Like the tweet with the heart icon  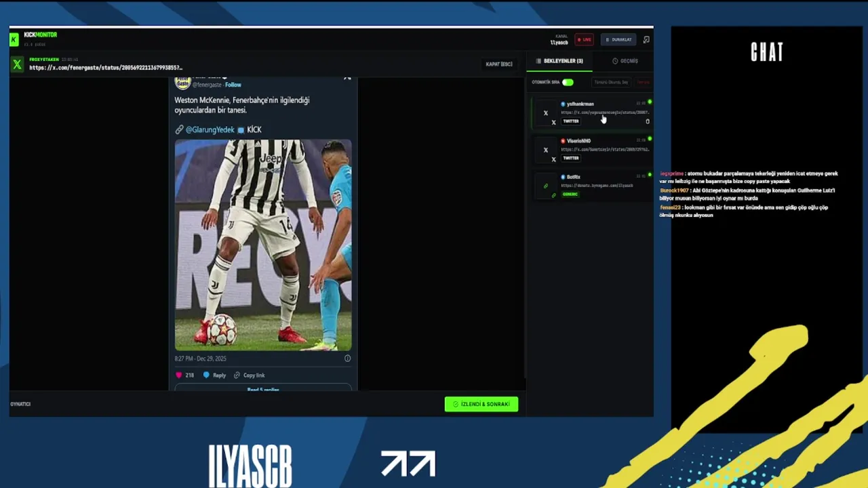click(x=179, y=375)
